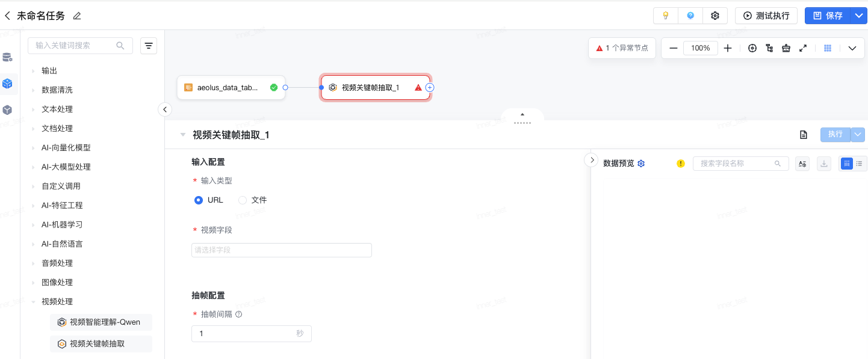This screenshot has height=359, width=868.
Task: Click the pencil icon to rename 未命名任务
Action: click(76, 16)
